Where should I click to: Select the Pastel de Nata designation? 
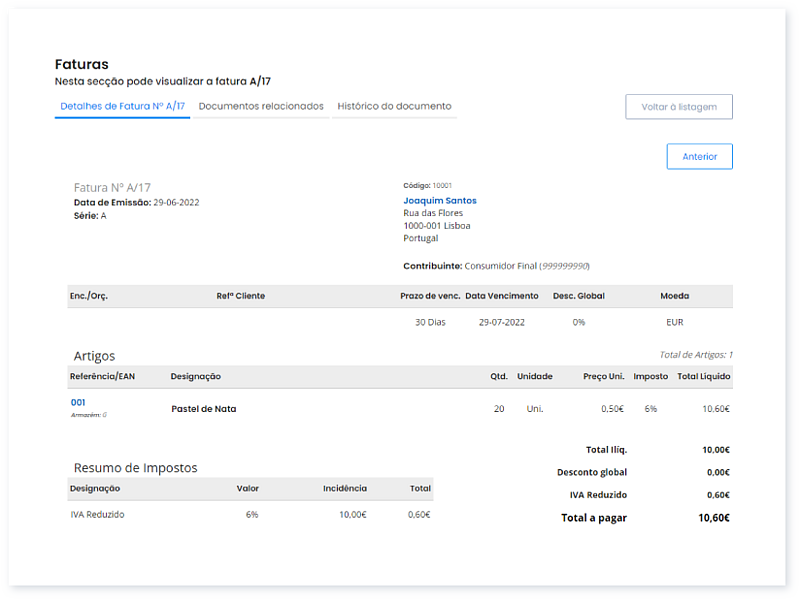(x=202, y=408)
